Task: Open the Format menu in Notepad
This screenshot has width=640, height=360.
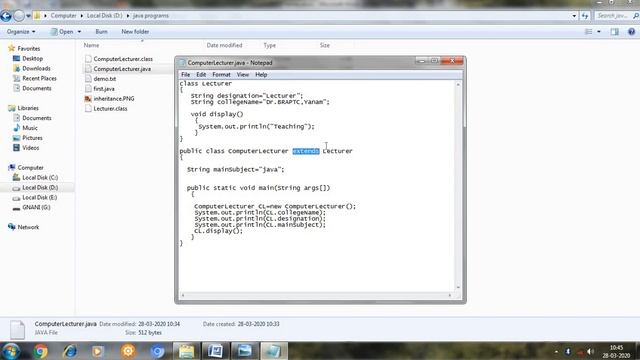Action: 221,75
